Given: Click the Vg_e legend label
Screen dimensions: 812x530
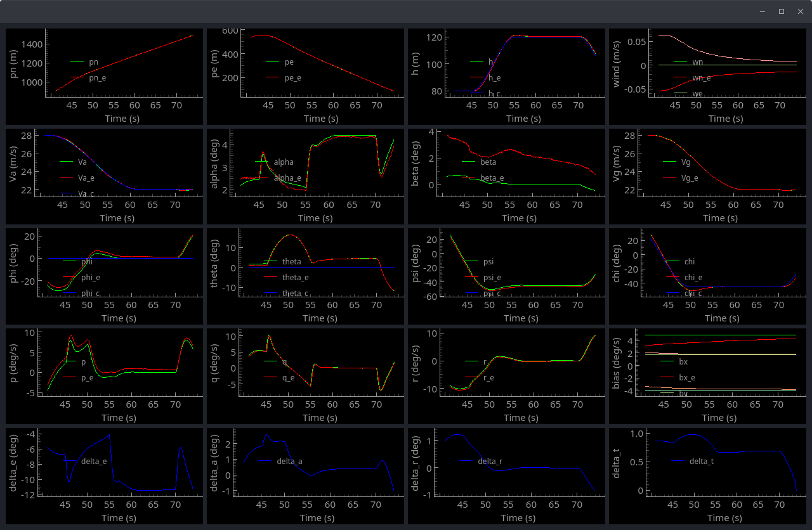Looking at the screenshot, I should pos(690,178).
